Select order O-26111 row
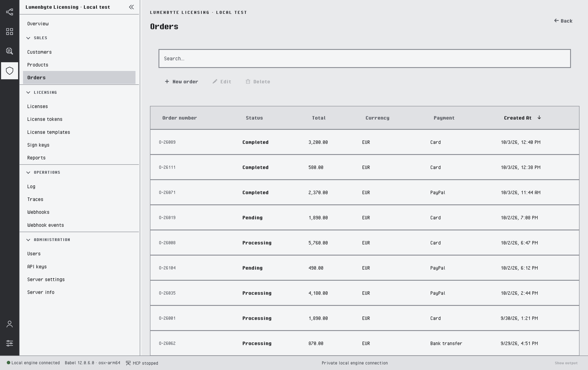Screen dimensions: 588x370 pyautogui.click(x=365, y=167)
